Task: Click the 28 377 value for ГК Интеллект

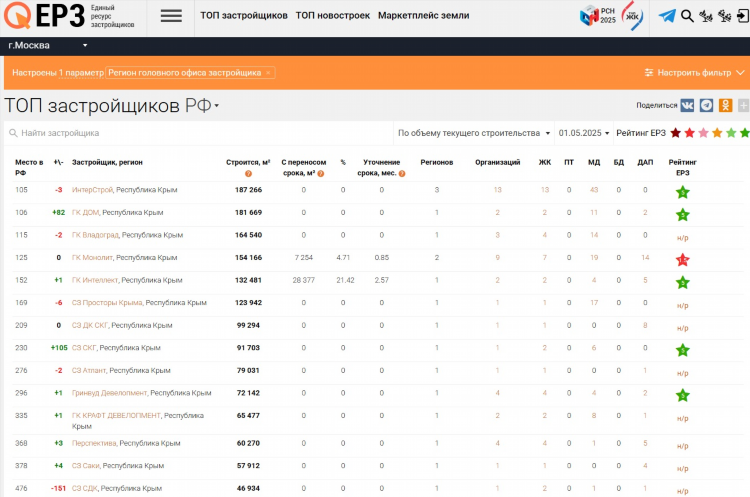Action: pos(304,280)
